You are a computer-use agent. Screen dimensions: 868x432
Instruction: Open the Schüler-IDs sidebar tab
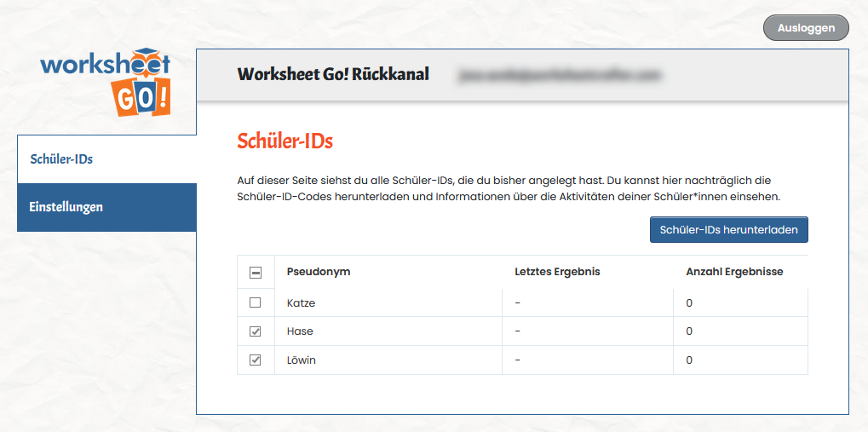coord(61,159)
